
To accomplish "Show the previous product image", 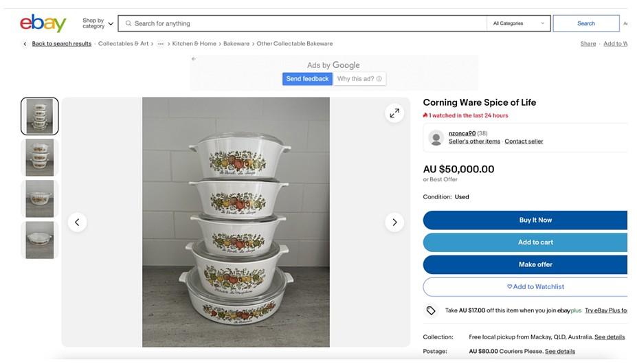I will point(77,222).
